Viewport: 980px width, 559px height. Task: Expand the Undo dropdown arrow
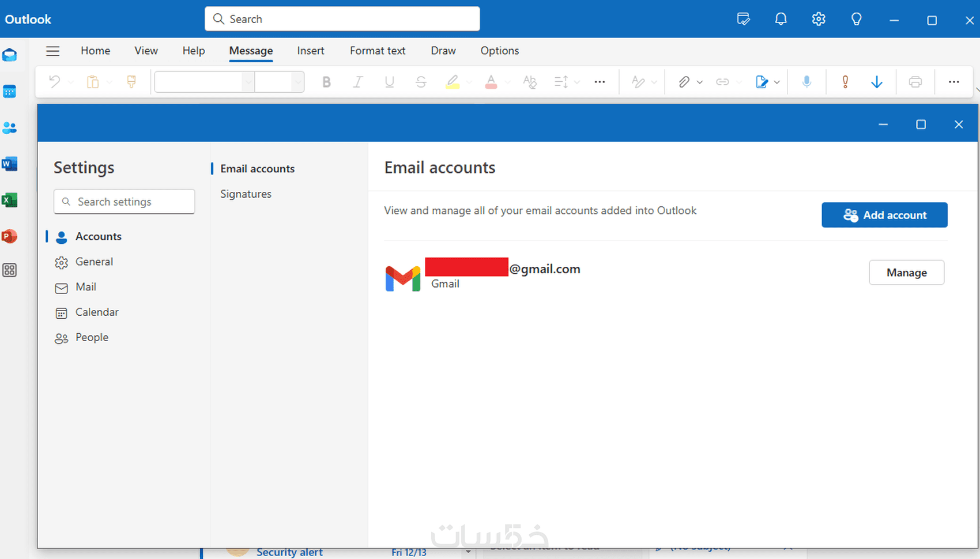pos(71,82)
